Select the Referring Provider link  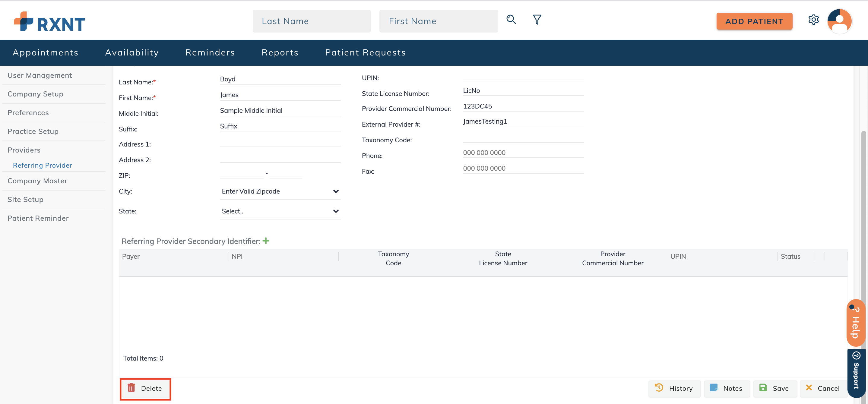click(x=43, y=166)
